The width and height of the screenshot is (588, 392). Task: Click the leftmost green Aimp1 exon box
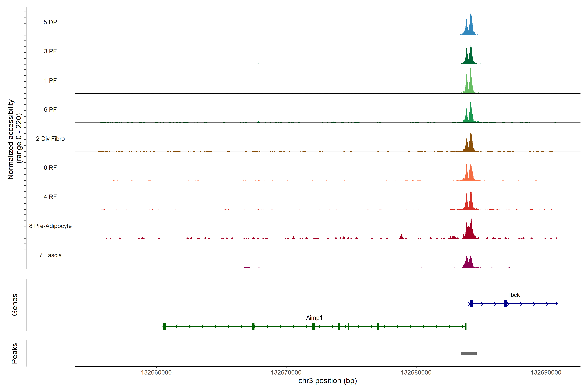tap(164, 326)
